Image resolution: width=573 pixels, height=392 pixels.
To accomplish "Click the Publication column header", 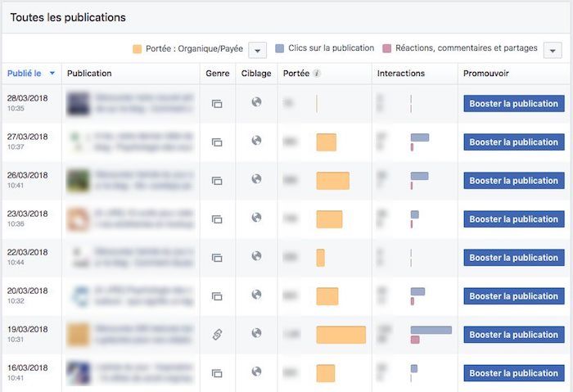I will (x=89, y=74).
